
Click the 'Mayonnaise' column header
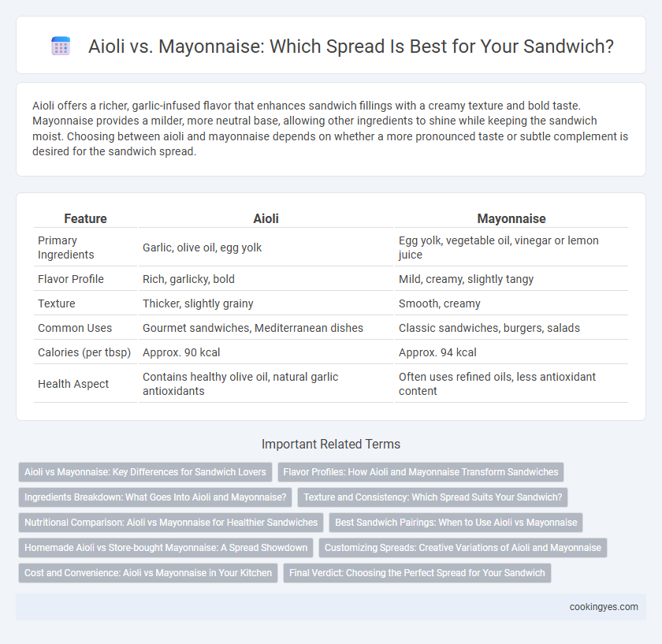511,218
